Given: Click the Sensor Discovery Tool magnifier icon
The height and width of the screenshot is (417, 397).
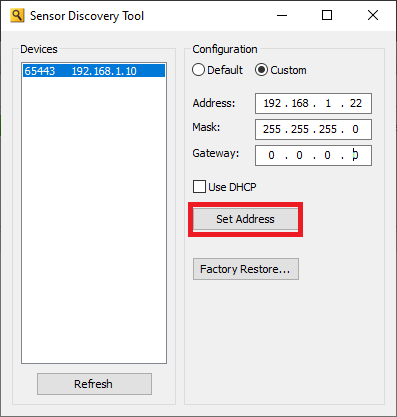Looking at the screenshot, I should 17,16.
